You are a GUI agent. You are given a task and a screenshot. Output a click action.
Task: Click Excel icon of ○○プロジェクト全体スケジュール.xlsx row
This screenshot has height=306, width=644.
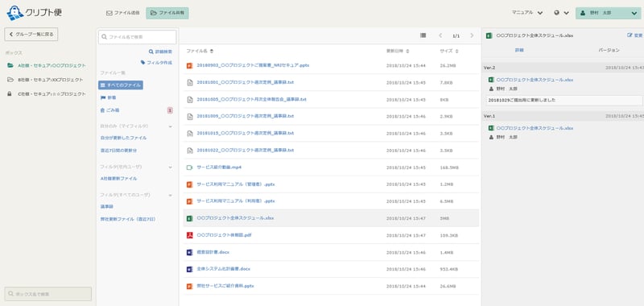click(190, 218)
